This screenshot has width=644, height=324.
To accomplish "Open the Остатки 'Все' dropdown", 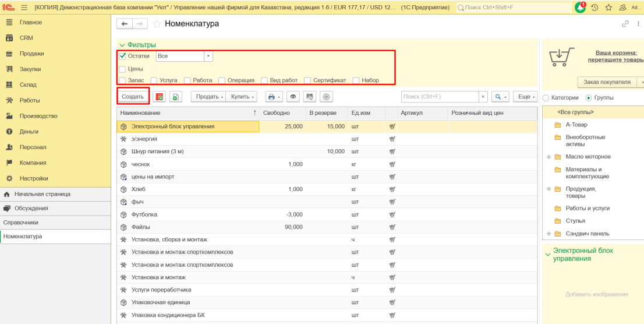I will click(x=208, y=57).
